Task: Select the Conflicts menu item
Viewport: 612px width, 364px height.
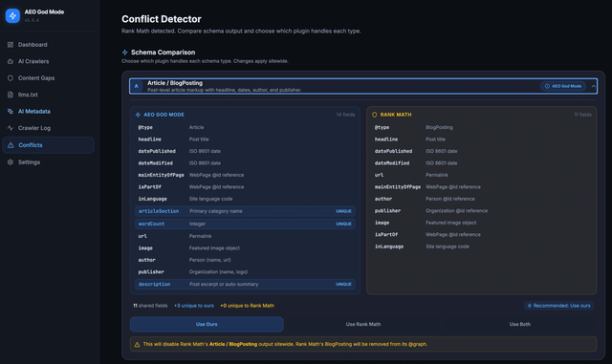Action: 48,145
